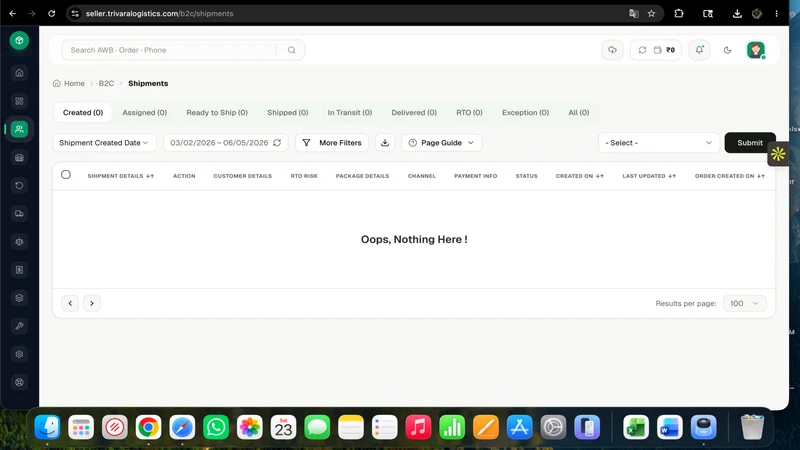This screenshot has height=450, width=800.
Task: Click the Status column header
Action: 527,176
